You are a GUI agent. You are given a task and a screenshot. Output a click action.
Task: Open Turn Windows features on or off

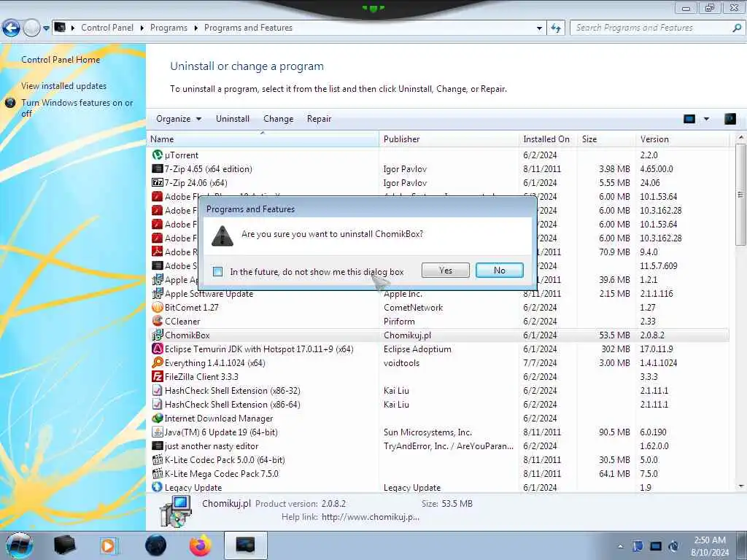point(77,108)
